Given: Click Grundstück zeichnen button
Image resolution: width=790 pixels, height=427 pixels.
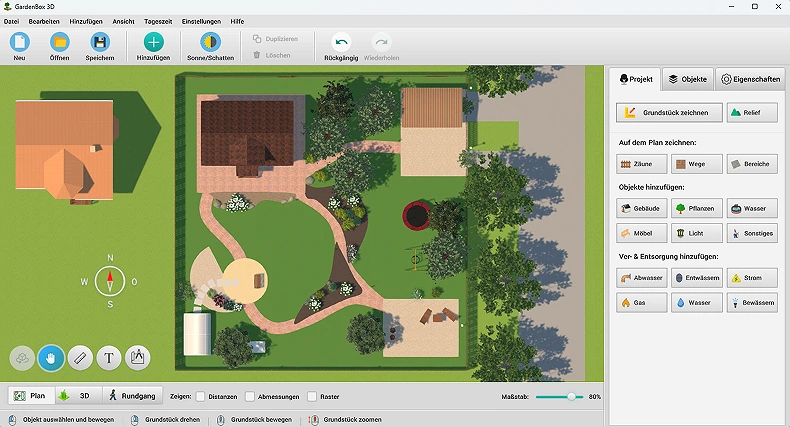Looking at the screenshot, I should coord(669,112).
